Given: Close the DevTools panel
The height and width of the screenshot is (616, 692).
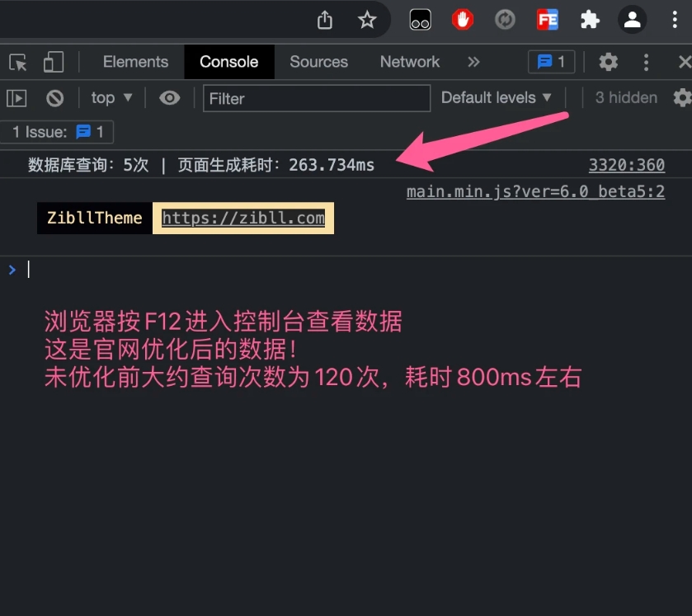Looking at the screenshot, I should [x=685, y=62].
